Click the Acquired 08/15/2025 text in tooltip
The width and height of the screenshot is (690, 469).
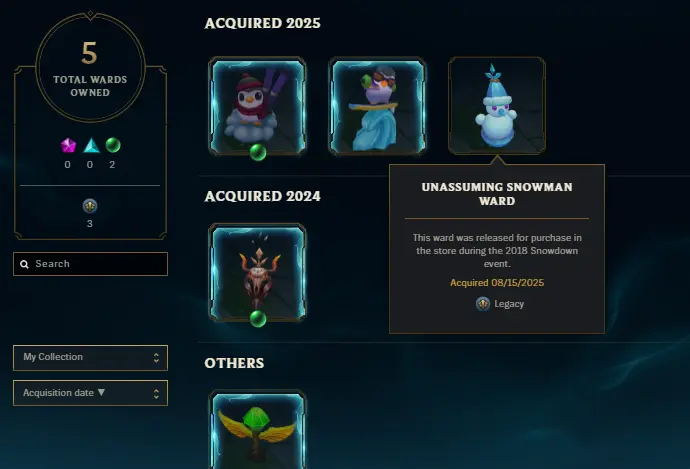tap(497, 282)
